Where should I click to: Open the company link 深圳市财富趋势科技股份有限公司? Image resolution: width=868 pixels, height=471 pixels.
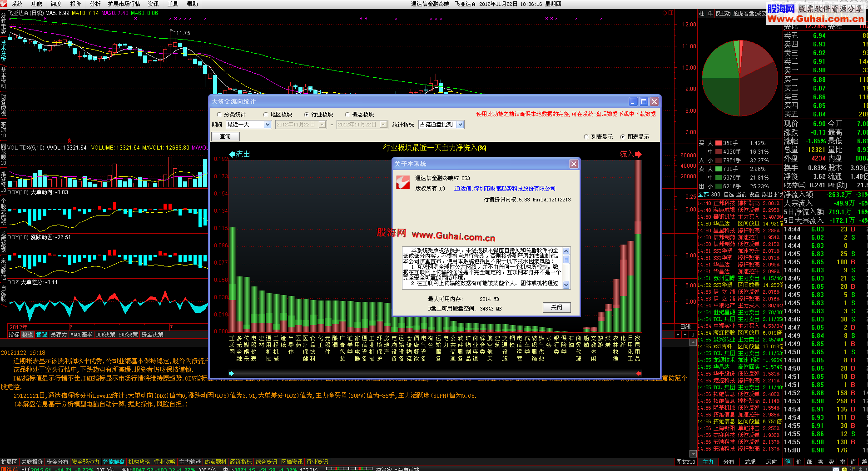504,189
